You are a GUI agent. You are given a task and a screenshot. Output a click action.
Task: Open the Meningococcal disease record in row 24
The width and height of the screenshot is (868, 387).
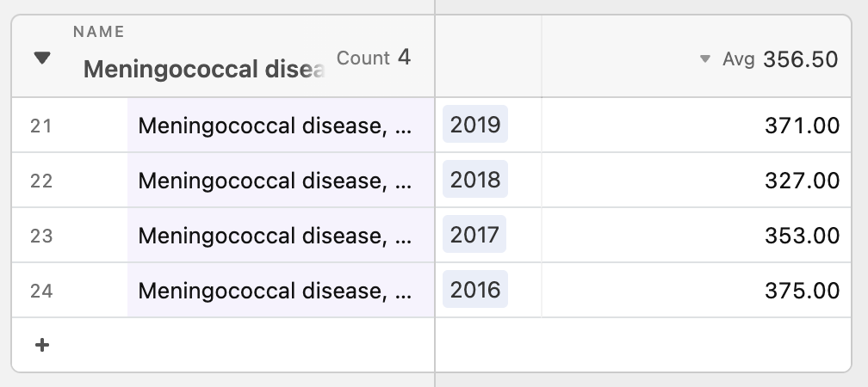[x=281, y=290]
